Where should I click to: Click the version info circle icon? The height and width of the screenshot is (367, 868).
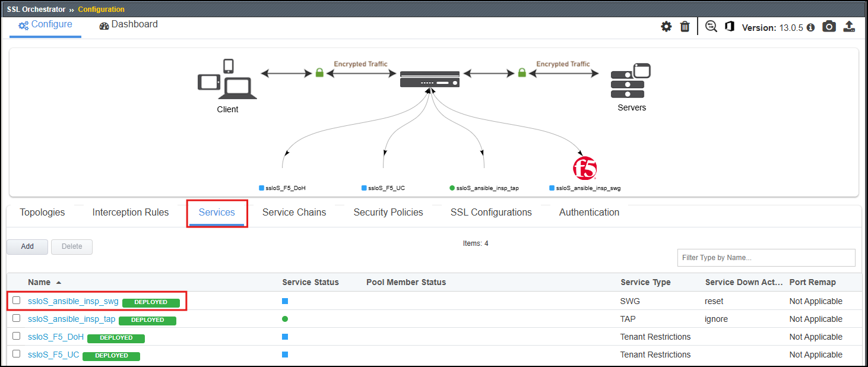810,28
